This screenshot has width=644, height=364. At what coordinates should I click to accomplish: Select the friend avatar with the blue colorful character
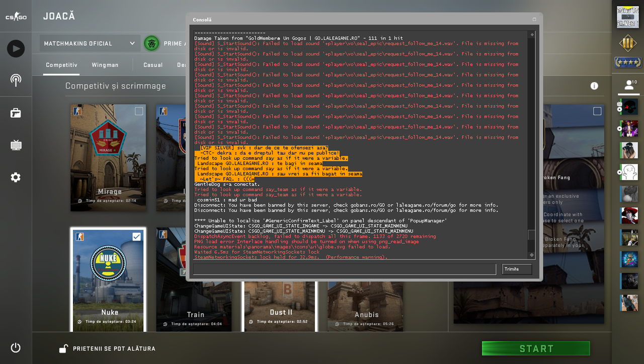629,259
